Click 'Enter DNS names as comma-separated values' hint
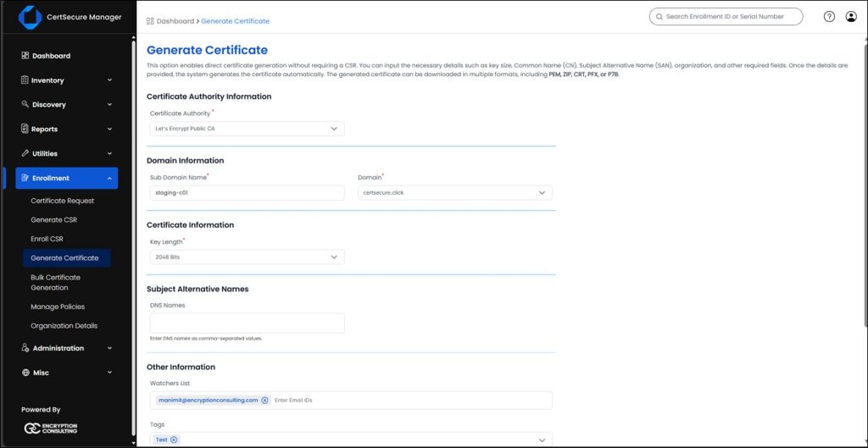The height and width of the screenshot is (448, 868). coord(206,339)
